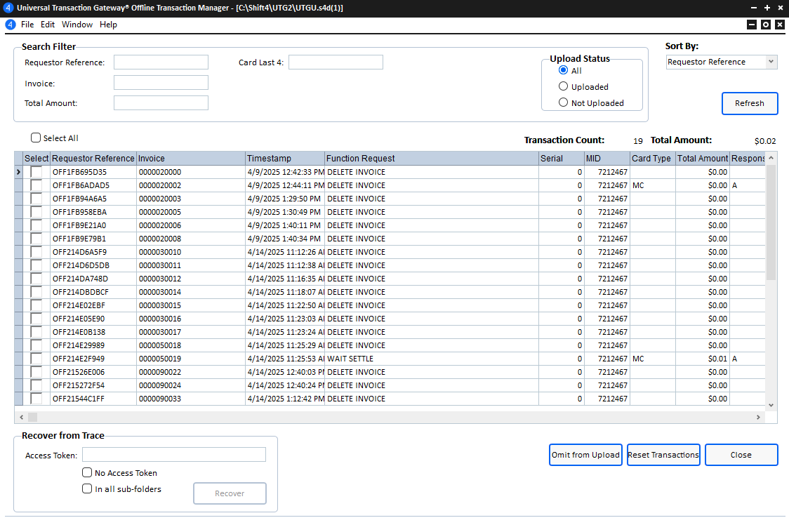Check the No Access Token option
Screen dimensions: 789x532
tap(88, 472)
